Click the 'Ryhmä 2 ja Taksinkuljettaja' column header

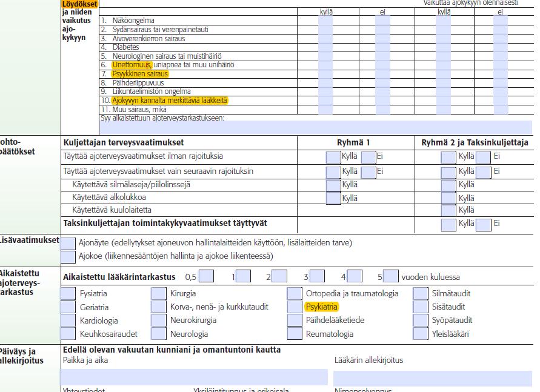tap(475, 142)
